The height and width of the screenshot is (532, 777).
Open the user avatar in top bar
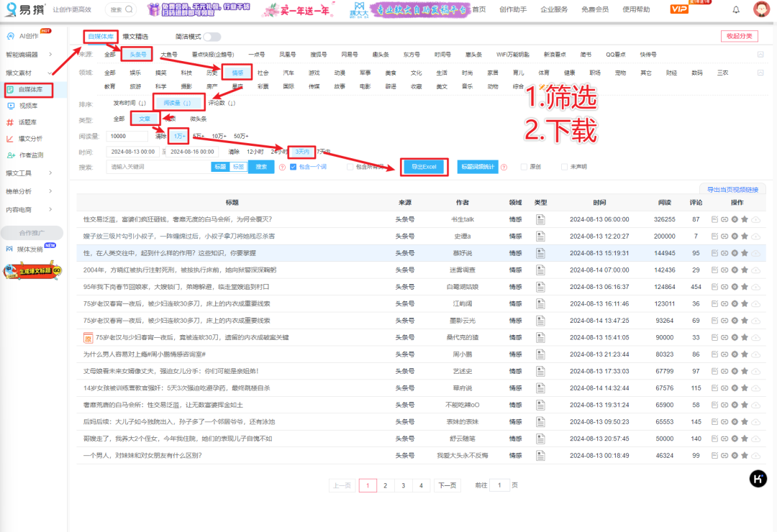pyautogui.click(x=761, y=9)
